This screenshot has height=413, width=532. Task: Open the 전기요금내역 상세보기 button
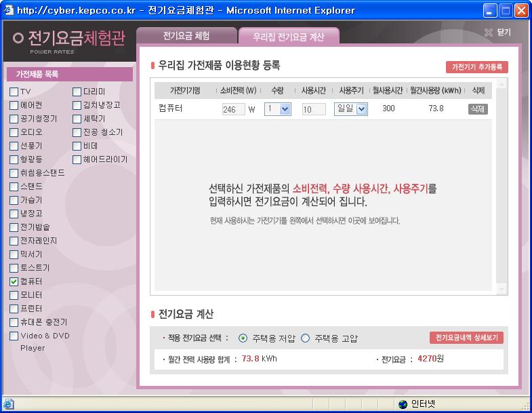[x=466, y=338]
